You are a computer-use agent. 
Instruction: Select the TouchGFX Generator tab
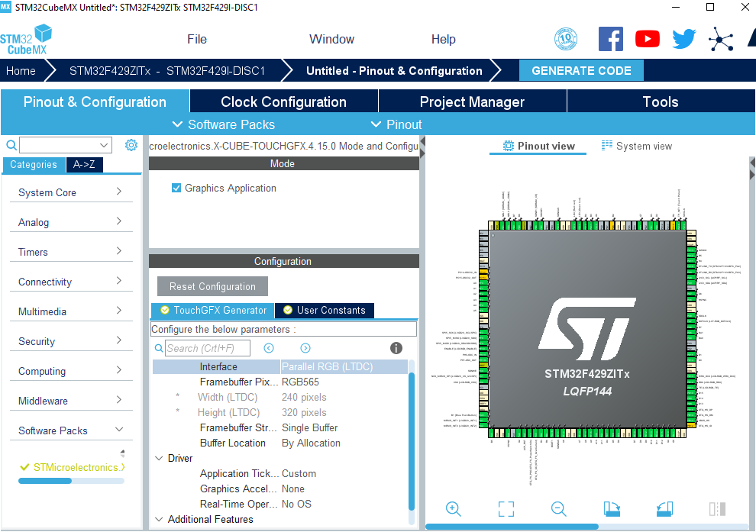[x=212, y=311]
